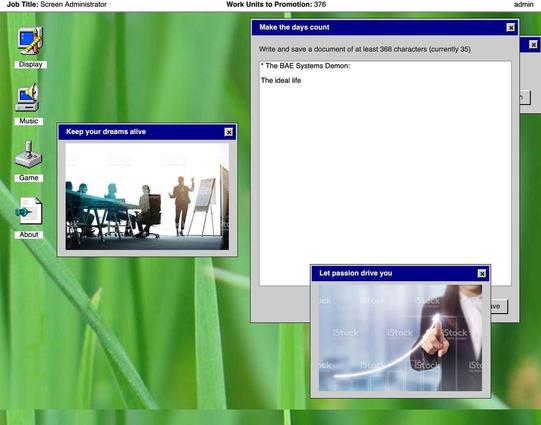Click the 'The BAE Systems Demon' line
The height and width of the screenshot is (425, 541).
point(305,66)
